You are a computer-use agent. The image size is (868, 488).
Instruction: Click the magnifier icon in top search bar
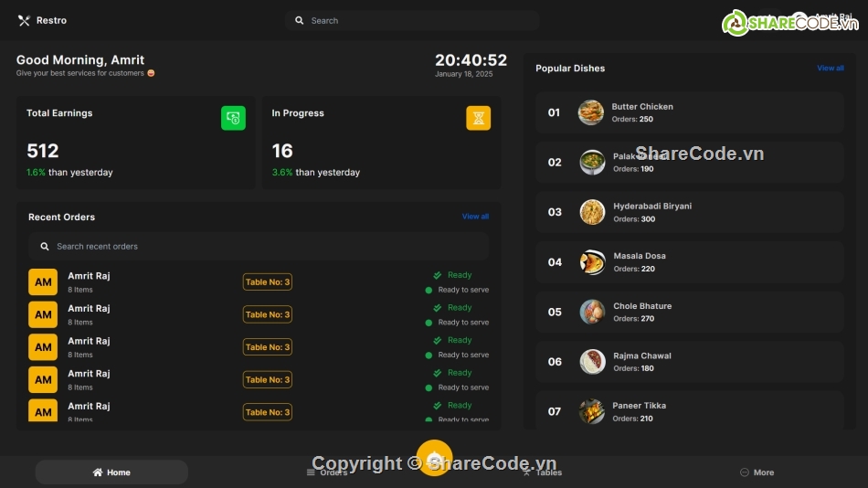299,20
